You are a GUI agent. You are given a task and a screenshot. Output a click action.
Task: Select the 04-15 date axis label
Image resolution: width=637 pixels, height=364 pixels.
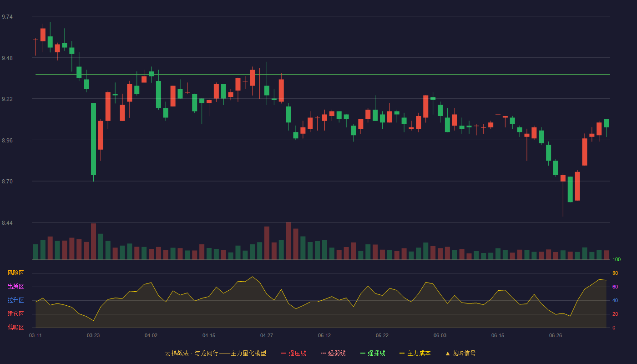click(x=209, y=335)
